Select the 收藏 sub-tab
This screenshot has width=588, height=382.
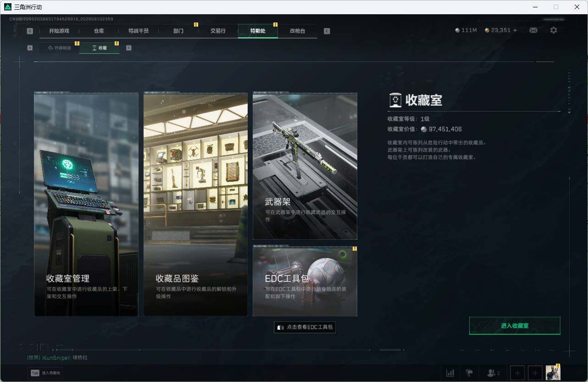pyautogui.click(x=100, y=48)
